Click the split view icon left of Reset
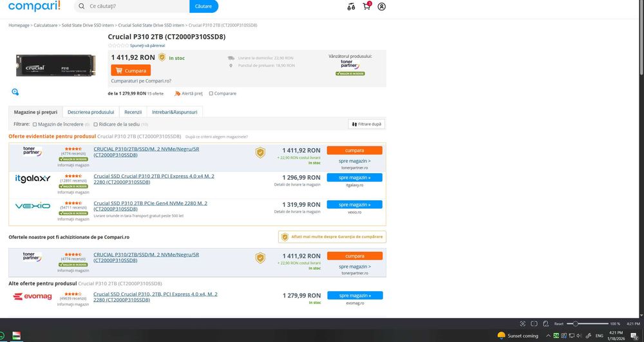The width and height of the screenshot is (644, 342). (x=534, y=323)
